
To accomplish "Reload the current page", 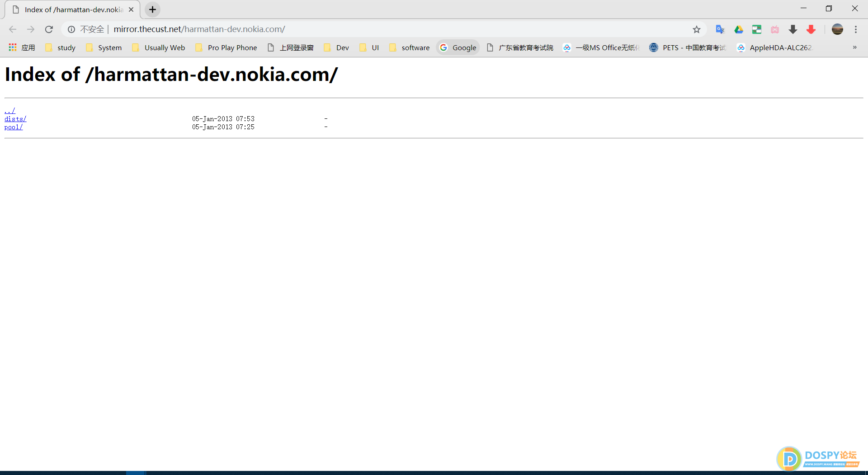I will click(x=49, y=29).
